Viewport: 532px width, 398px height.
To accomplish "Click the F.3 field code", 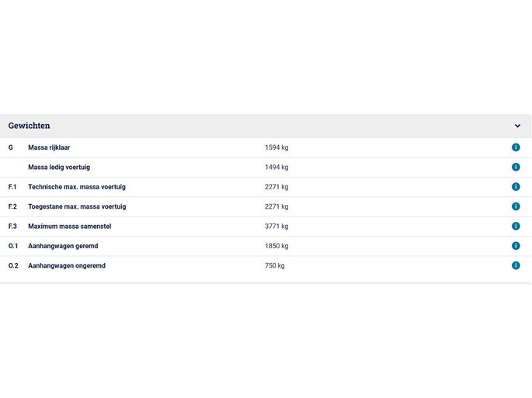I will (12, 227).
